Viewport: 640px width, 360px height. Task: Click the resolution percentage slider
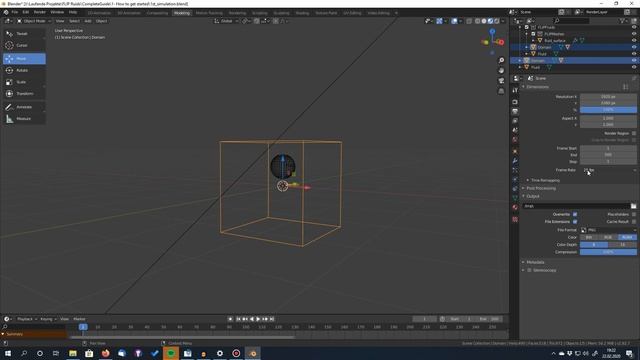(x=608, y=110)
